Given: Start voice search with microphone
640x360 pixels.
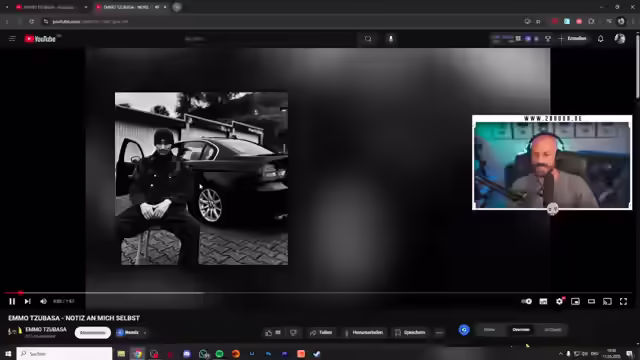Looking at the screenshot, I should (x=391, y=39).
